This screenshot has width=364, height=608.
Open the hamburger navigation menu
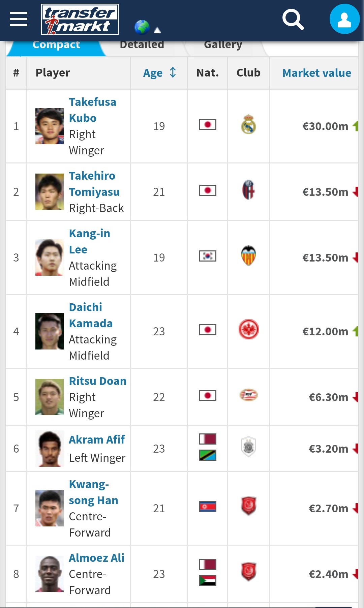click(x=19, y=19)
